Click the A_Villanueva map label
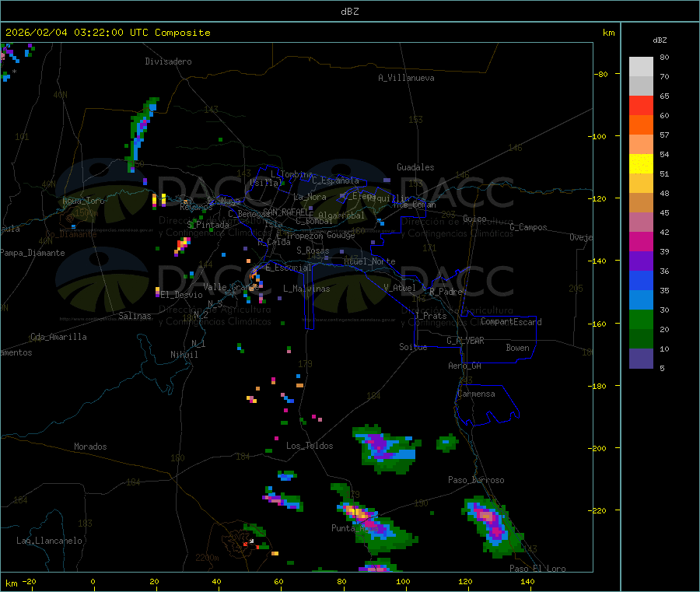 coord(406,78)
